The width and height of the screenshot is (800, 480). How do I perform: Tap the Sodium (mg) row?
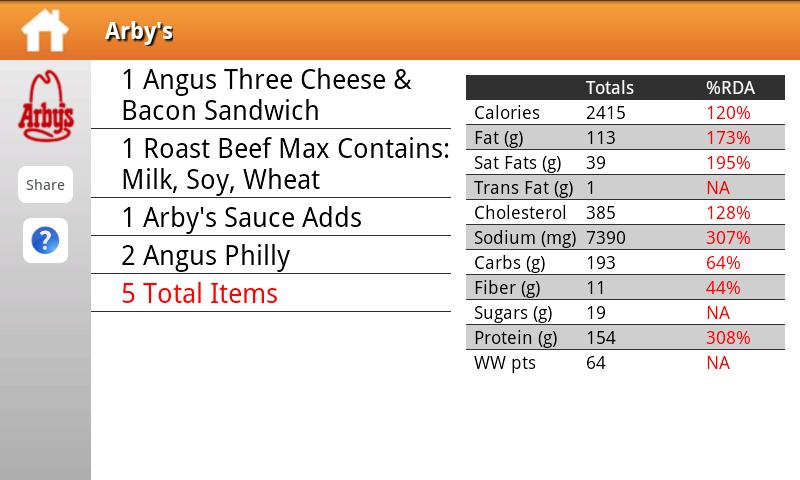(625, 238)
